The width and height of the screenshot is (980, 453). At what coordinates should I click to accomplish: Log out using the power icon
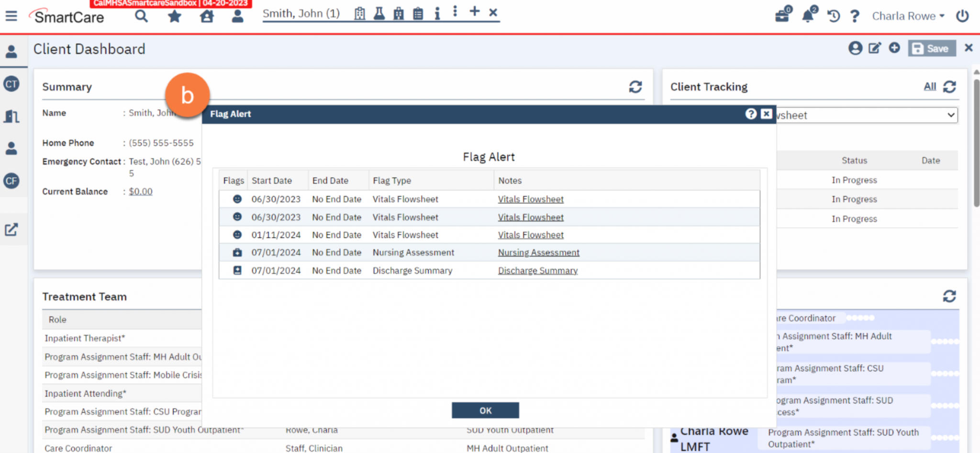pos(963,15)
